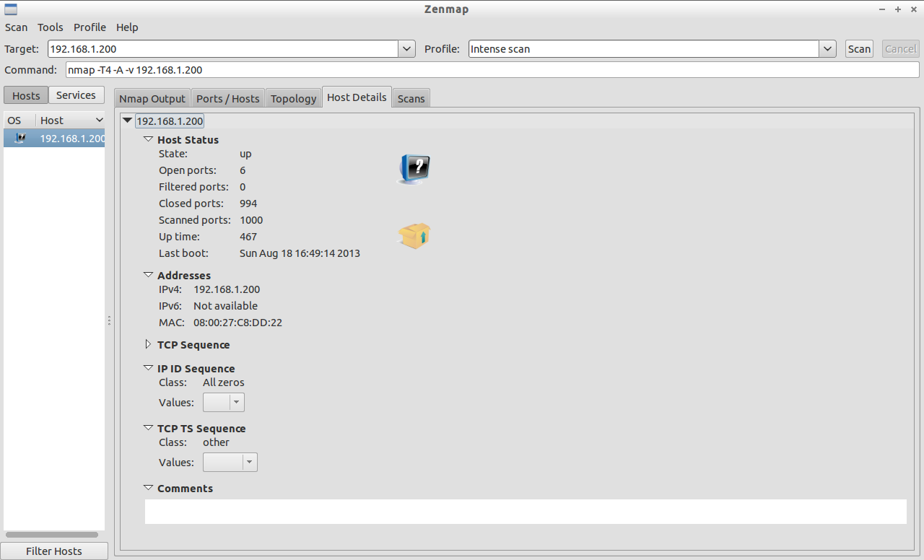This screenshot has height=560, width=924.
Task: Open the Scan menu
Action: [17, 27]
